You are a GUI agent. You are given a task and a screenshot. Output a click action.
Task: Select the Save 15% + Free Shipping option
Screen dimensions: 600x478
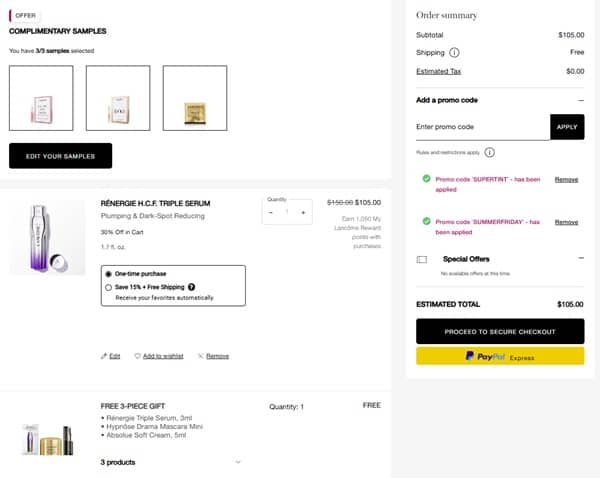109,287
